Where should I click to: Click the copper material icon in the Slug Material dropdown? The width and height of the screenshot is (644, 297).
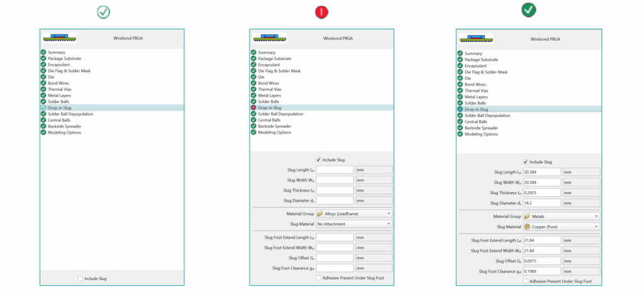point(527,227)
